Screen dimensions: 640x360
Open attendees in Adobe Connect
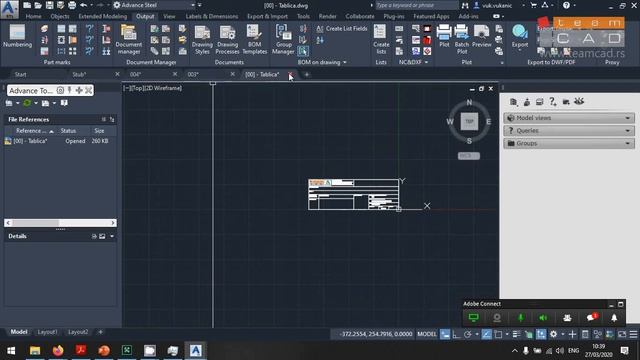567,318
